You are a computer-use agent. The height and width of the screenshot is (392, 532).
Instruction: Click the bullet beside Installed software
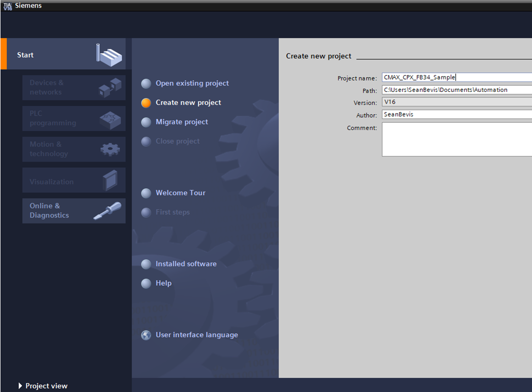(x=146, y=264)
